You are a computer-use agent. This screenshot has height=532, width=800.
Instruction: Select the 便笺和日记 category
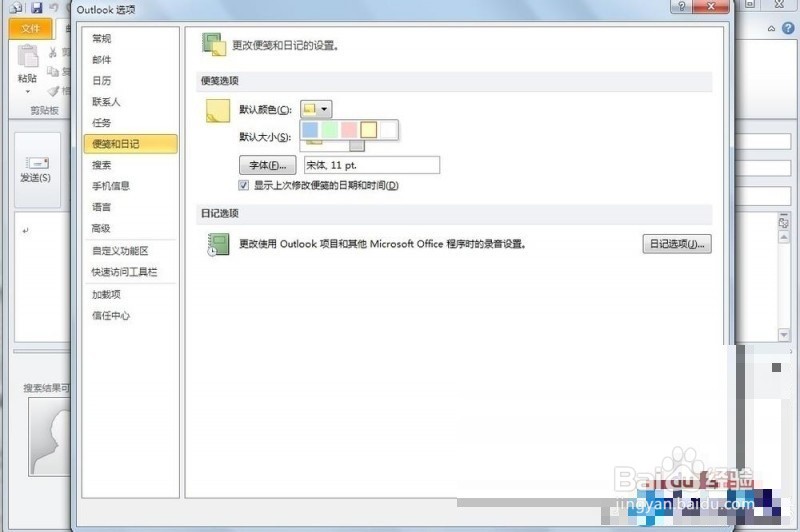tap(131, 144)
